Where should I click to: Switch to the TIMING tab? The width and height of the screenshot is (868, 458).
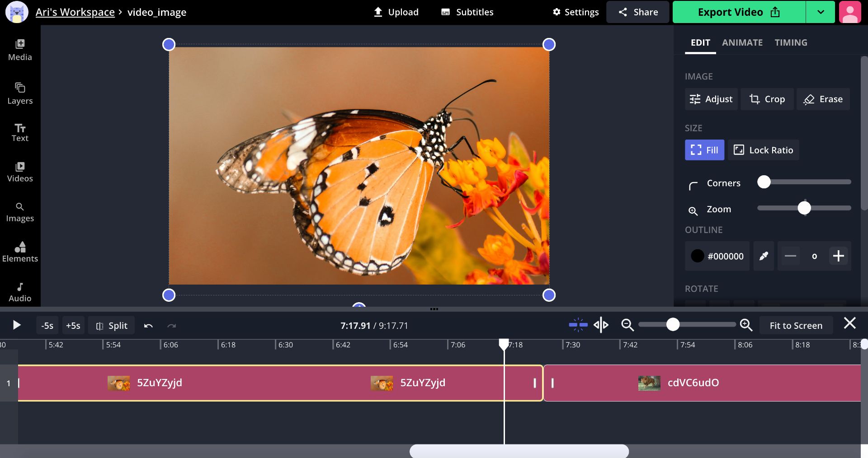(791, 42)
